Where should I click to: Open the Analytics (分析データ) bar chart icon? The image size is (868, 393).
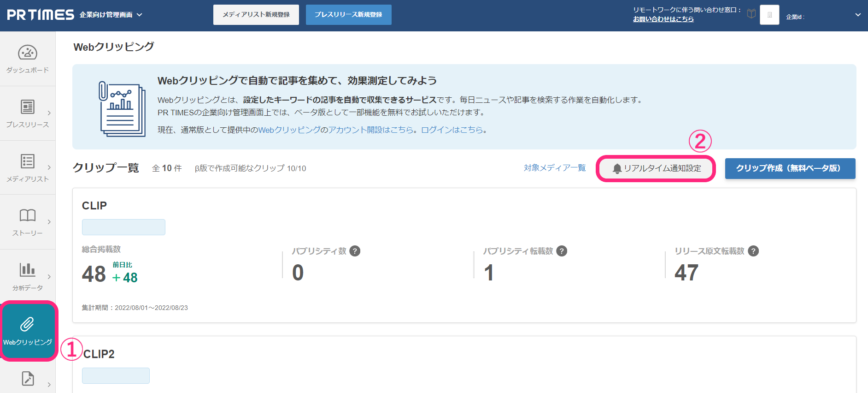28,269
